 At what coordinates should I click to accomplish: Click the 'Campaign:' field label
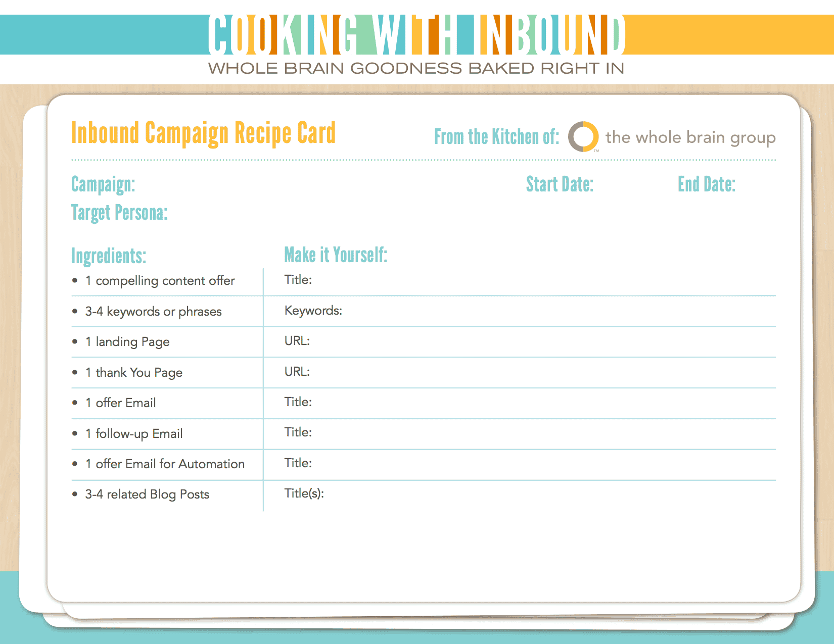pyautogui.click(x=103, y=185)
